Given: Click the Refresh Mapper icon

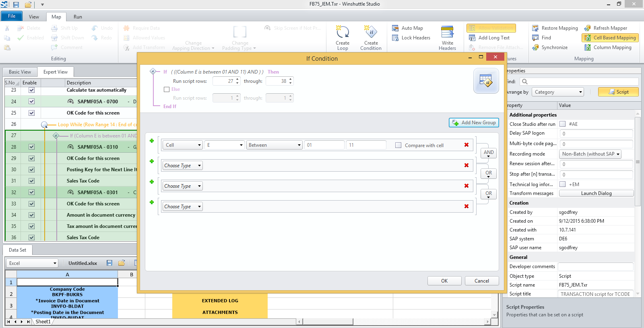Looking at the screenshot, I should coord(588,28).
